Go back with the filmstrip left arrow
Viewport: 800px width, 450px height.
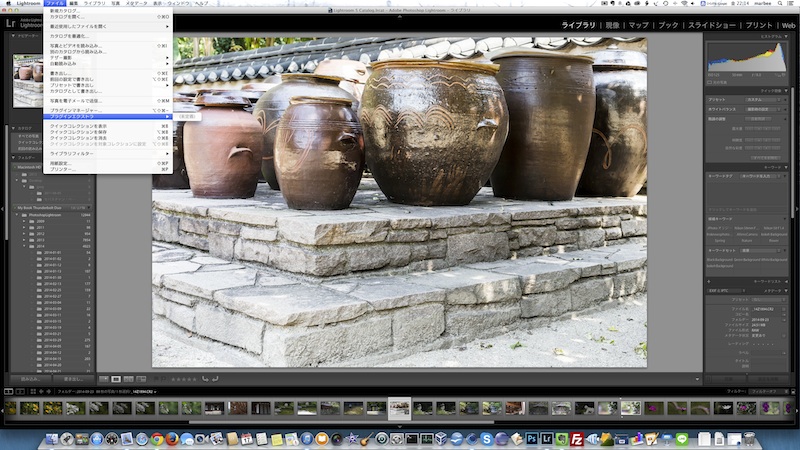(41, 391)
